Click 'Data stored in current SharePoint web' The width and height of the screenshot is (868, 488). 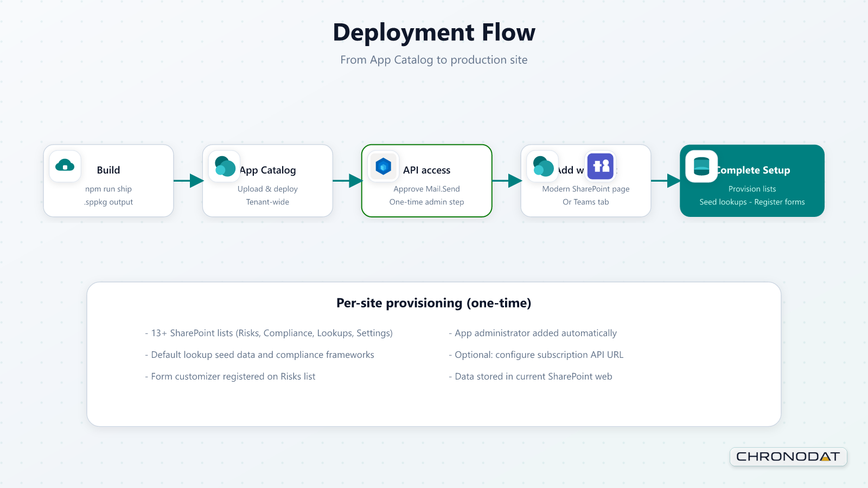(x=531, y=376)
